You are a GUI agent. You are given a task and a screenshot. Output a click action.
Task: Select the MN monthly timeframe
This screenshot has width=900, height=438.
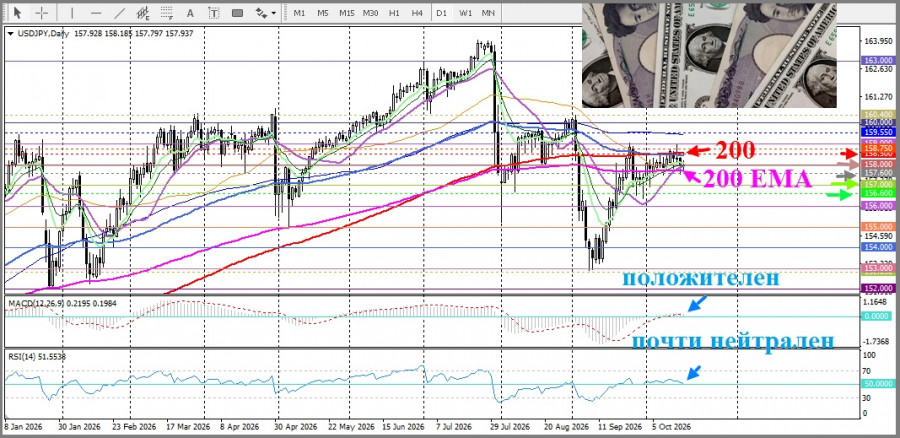(x=488, y=12)
